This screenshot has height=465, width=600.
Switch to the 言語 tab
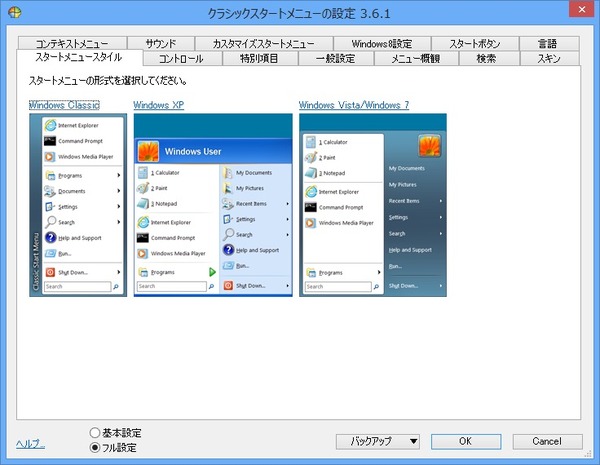click(x=549, y=43)
